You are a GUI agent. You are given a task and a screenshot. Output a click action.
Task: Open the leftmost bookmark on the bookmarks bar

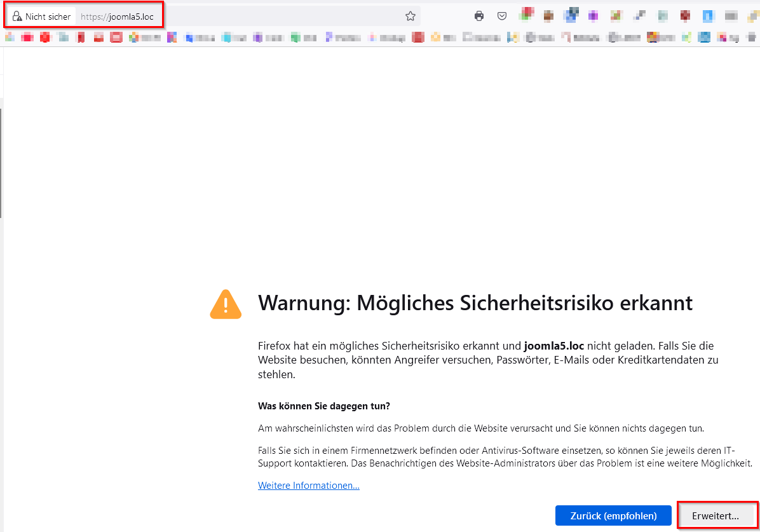8,37
